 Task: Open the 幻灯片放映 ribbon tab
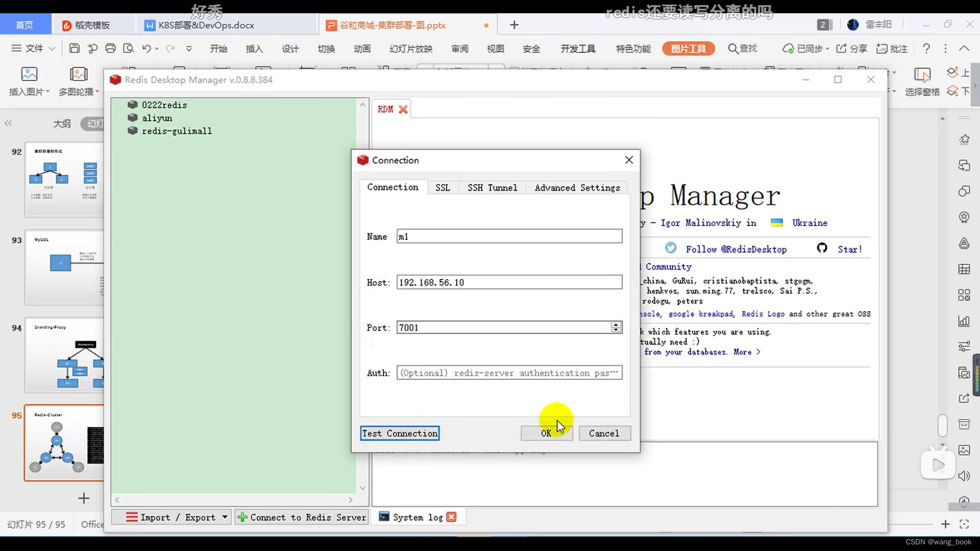point(411,48)
